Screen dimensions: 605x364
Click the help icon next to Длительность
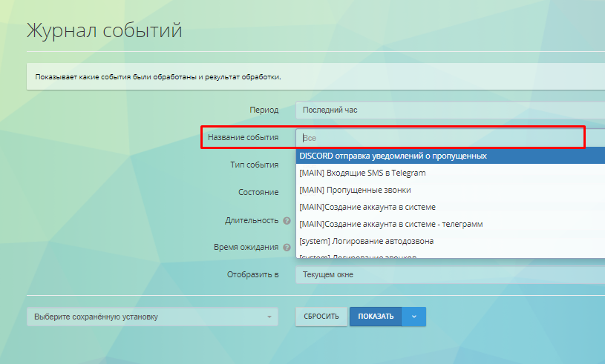click(x=286, y=221)
